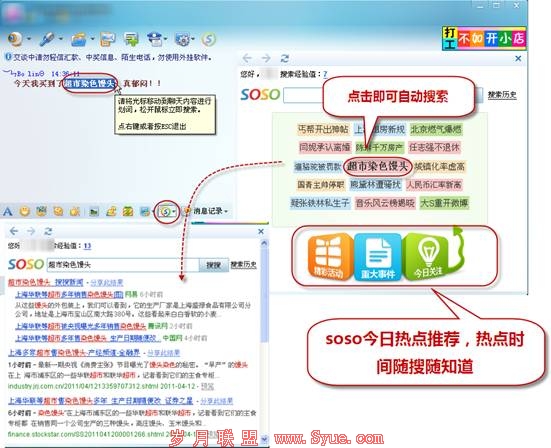Open the 打工不如开小店 ad banner
Viewport: 551px width, 448px height.
click(484, 38)
